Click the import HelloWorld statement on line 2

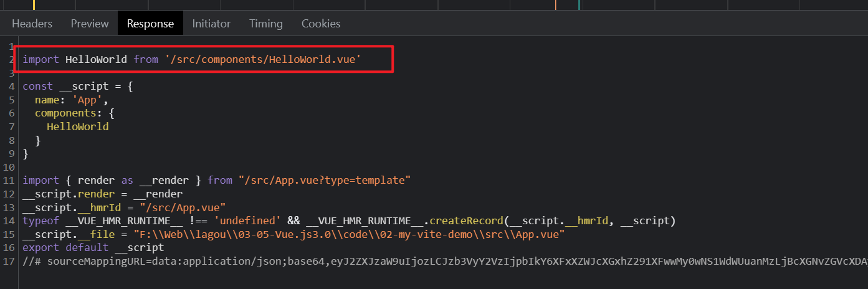pyautogui.click(x=193, y=60)
